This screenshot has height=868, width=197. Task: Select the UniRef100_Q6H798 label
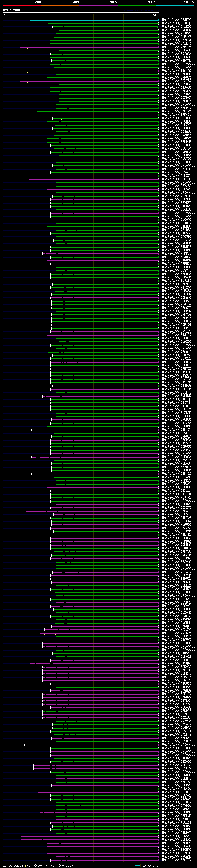click(x=176, y=47)
